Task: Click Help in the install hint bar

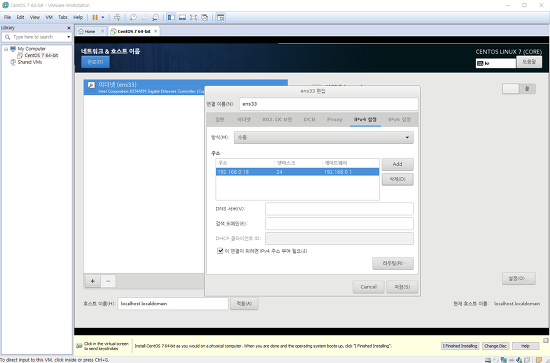Action: tap(525, 346)
